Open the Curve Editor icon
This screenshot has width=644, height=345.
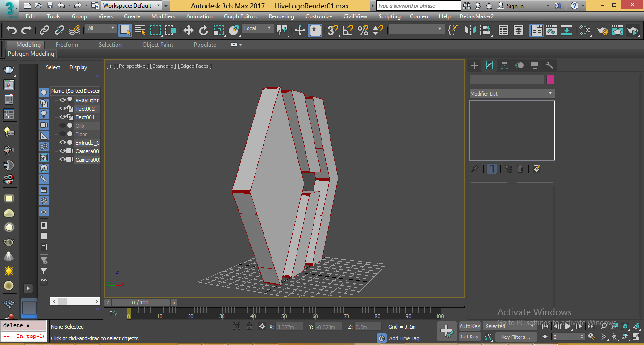[552, 31]
